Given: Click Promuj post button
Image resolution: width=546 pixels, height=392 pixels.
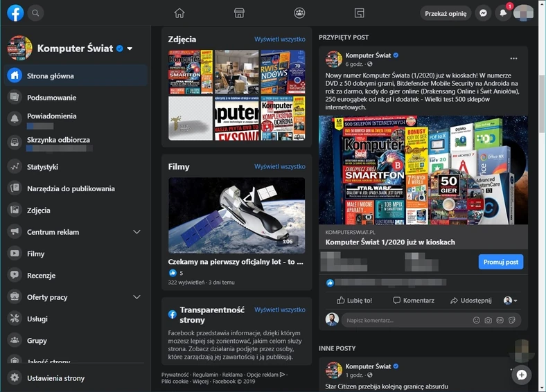Looking at the screenshot, I should pyautogui.click(x=501, y=262).
